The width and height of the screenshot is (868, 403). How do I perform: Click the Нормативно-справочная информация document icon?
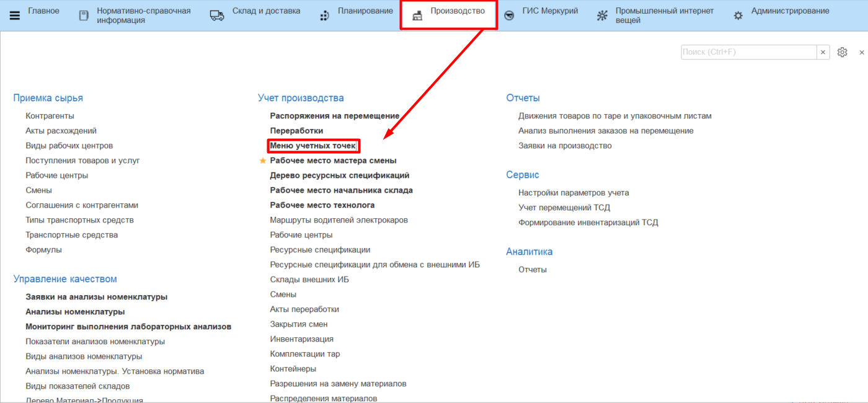pyautogui.click(x=84, y=15)
